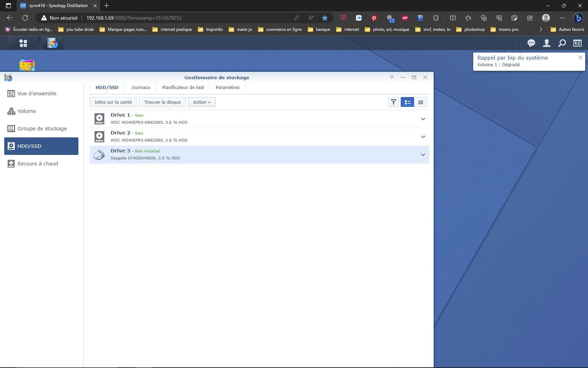Expand Drive 3 Seagate details
The image size is (588, 368).
pos(423,155)
